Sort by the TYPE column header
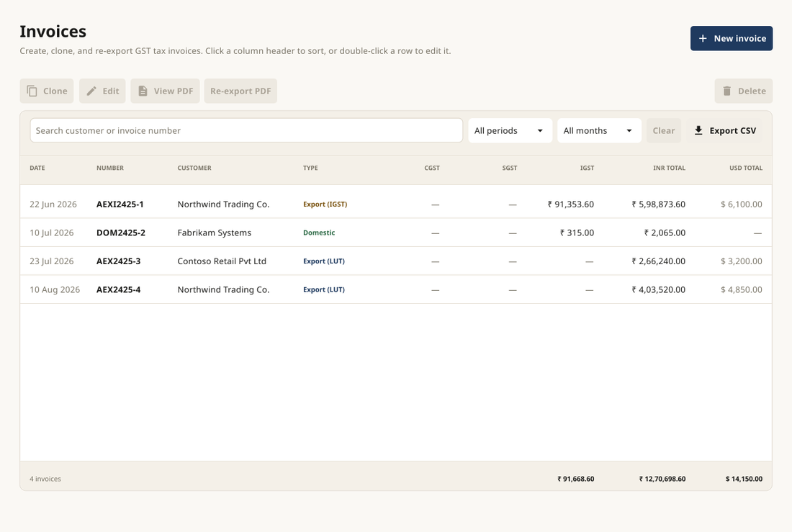The image size is (792, 532). [x=310, y=168]
